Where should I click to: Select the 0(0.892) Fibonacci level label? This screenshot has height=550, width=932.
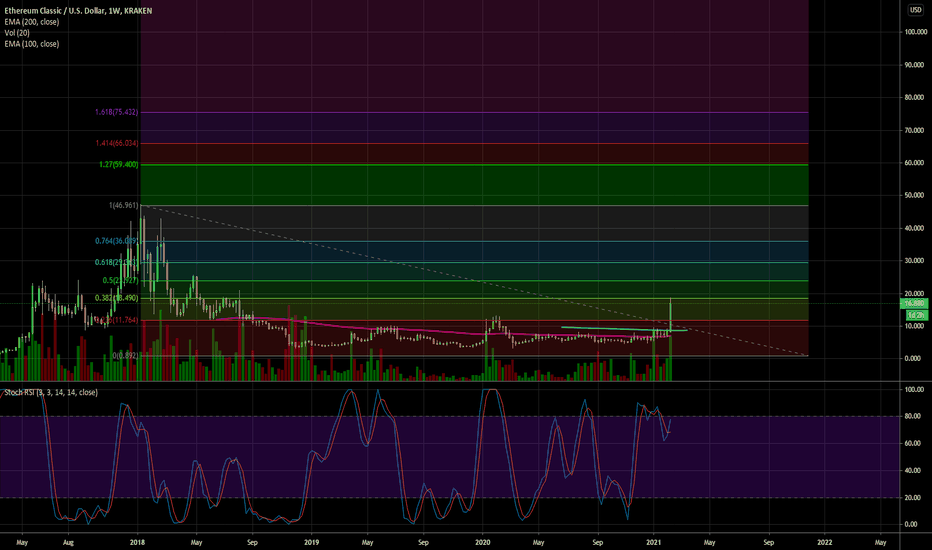pos(125,356)
